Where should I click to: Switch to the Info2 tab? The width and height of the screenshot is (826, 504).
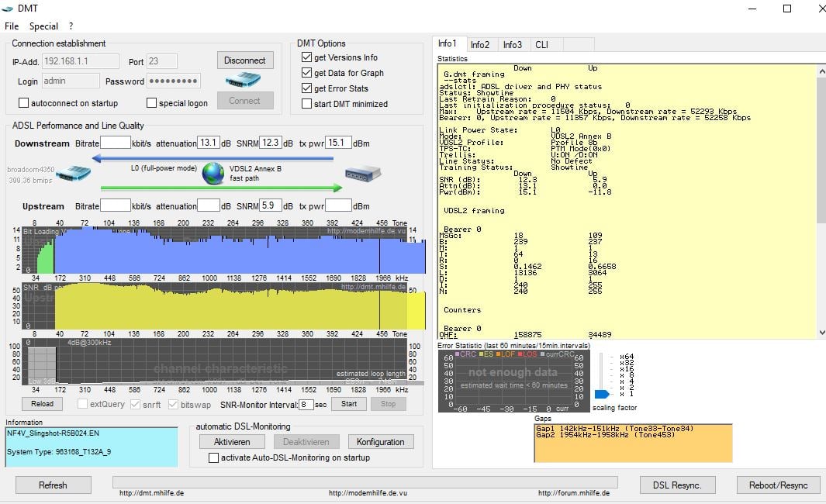(x=480, y=45)
